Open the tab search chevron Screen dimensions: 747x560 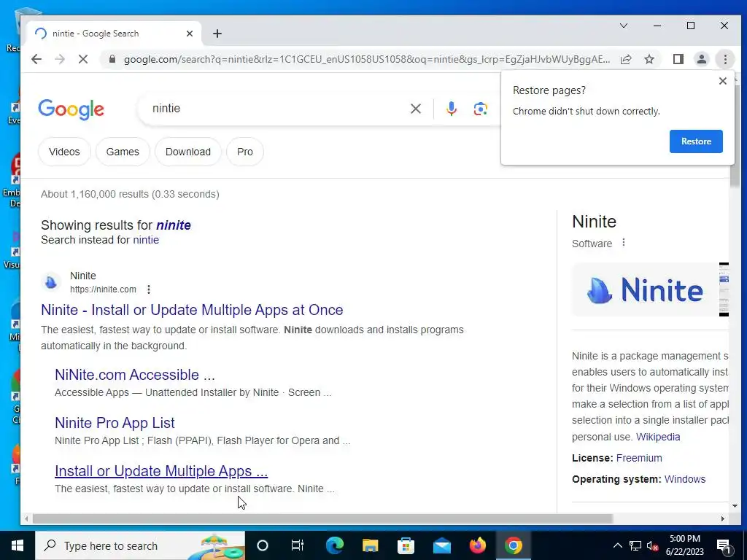(623, 26)
